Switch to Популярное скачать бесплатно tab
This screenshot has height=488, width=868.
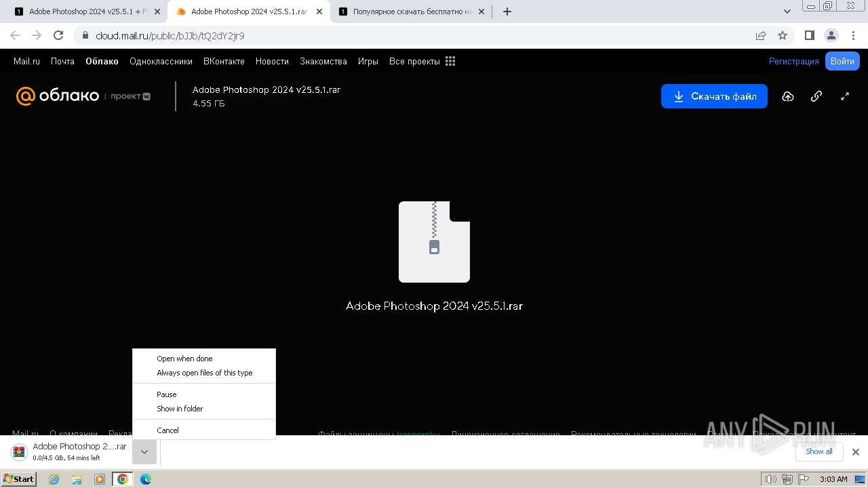(x=411, y=12)
